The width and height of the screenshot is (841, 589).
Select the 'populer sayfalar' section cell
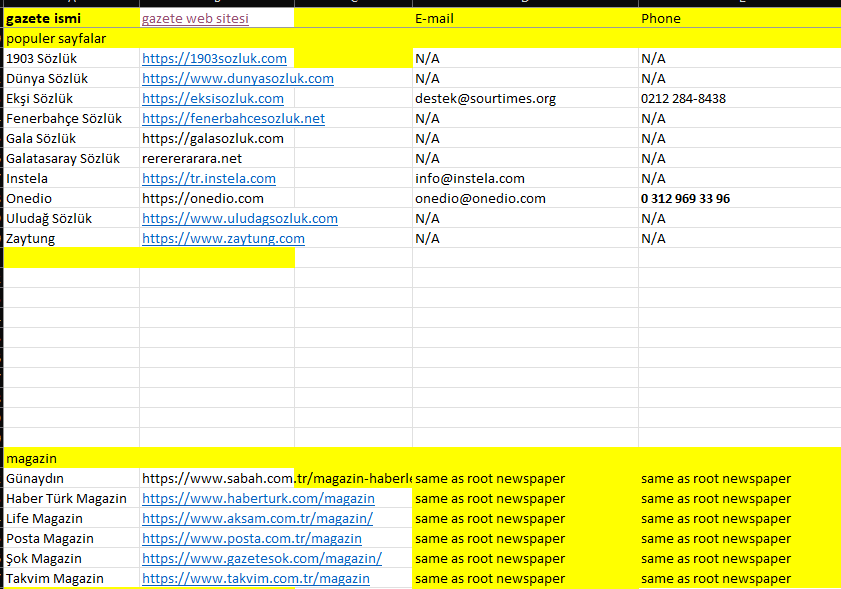(x=71, y=39)
